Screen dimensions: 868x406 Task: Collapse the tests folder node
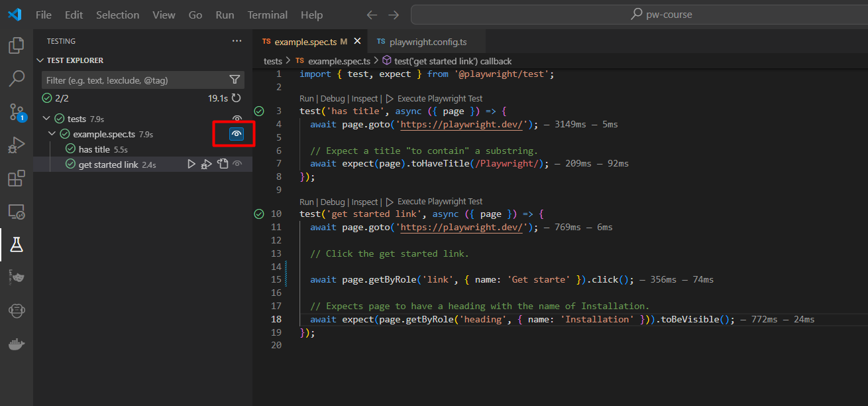tap(46, 119)
